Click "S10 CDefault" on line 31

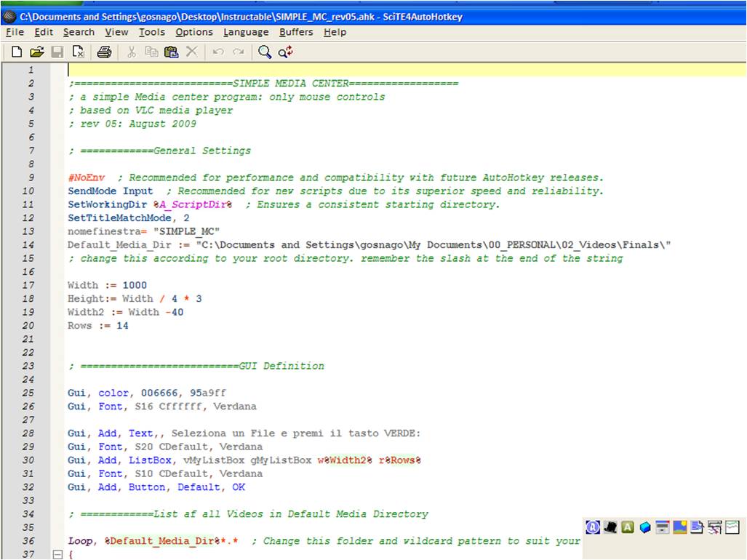pos(172,473)
